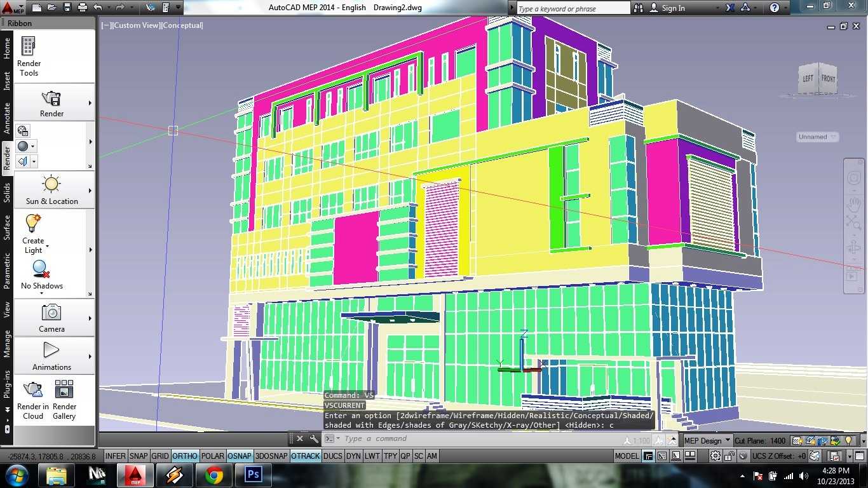Switch to the Surface ribbon tab
The image size is (868, 488).
coord(7,227)
